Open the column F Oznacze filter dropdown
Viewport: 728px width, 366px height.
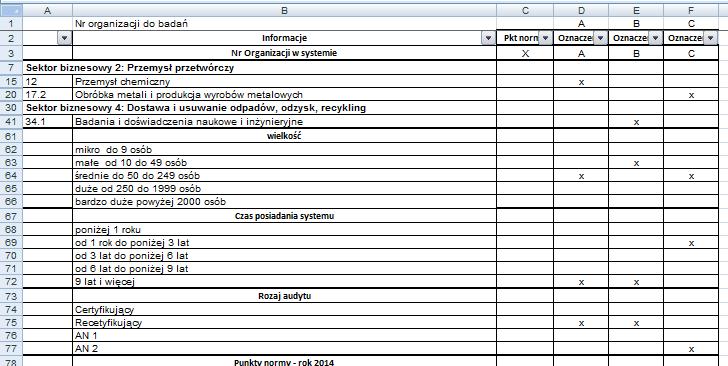pos(710,38)
